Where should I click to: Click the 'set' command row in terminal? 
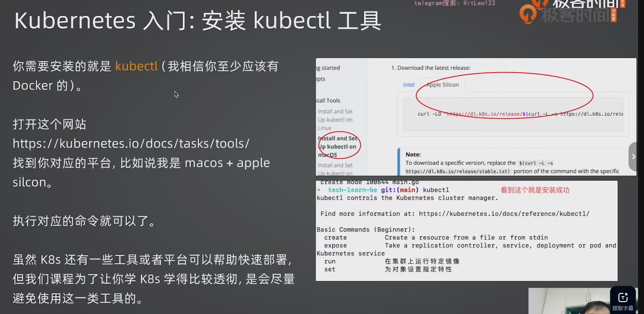point(388,269)
